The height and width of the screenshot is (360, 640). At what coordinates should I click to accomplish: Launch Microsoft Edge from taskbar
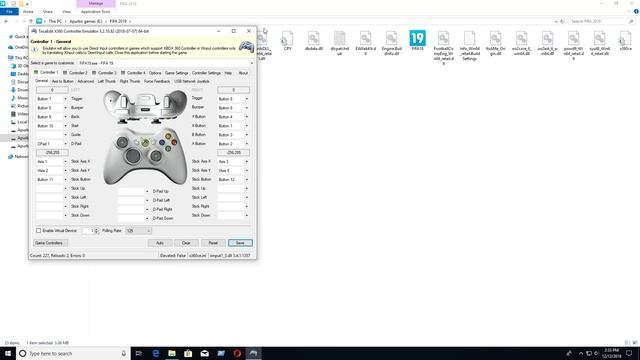click(x=156, y=353)
